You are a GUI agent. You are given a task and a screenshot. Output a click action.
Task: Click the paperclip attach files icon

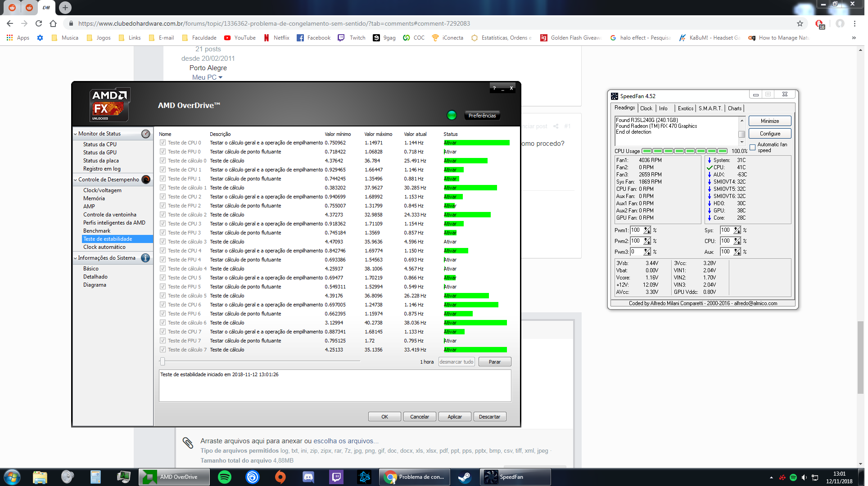point(188,443)
